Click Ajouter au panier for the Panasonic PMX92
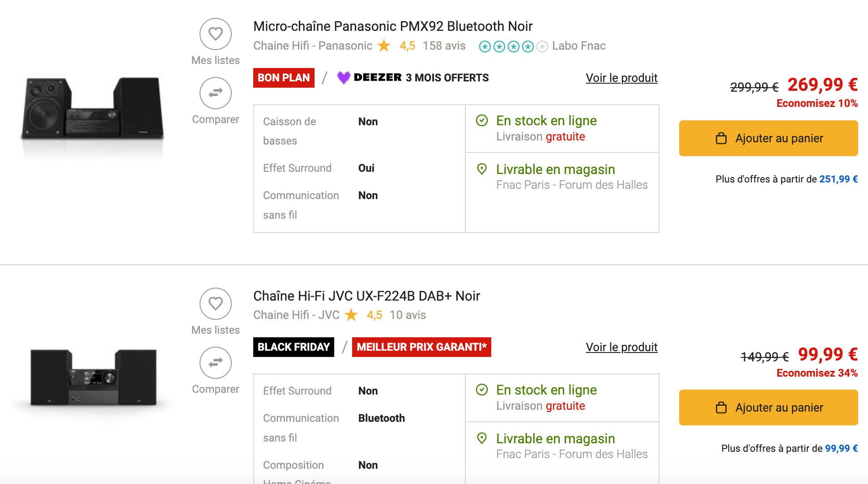 (x=768, y=138)
